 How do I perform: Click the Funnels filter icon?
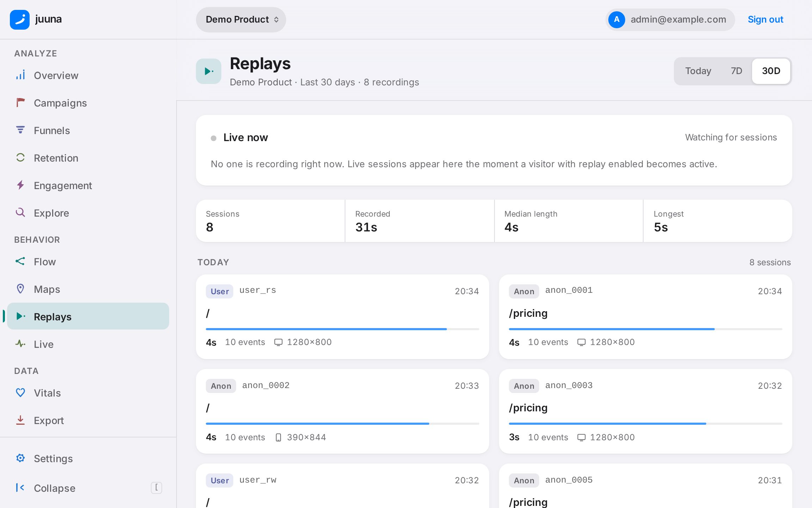(x=20, y=130)
